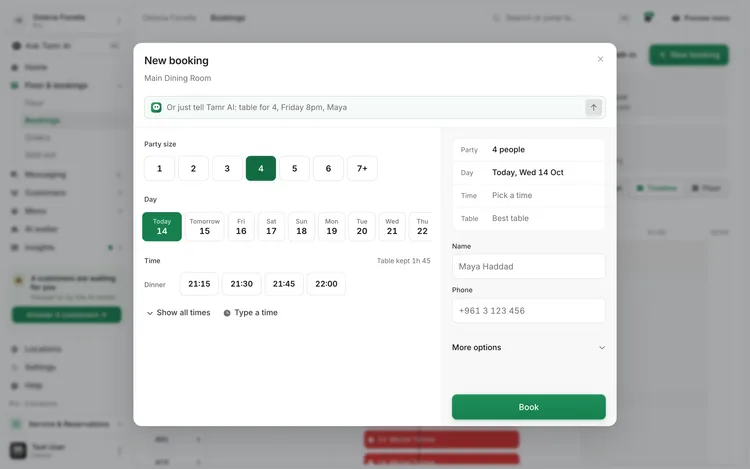Viewport: 750px width, 469px height.
Task: Click the Name input field
Action: coord(529,266)
